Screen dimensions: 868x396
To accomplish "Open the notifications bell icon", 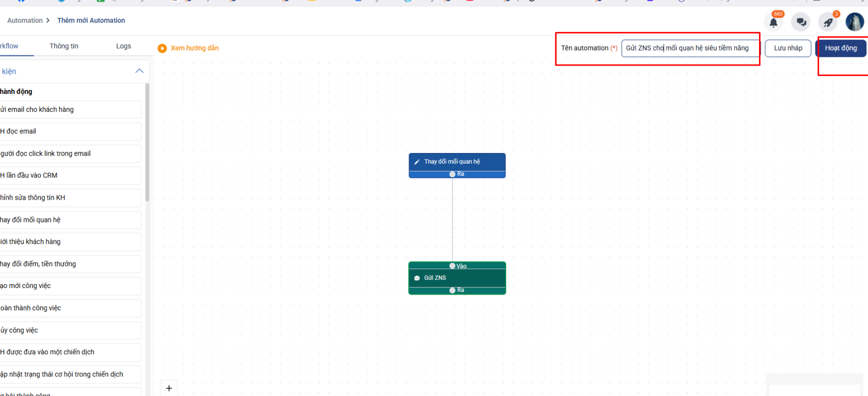I will (774, 22).
